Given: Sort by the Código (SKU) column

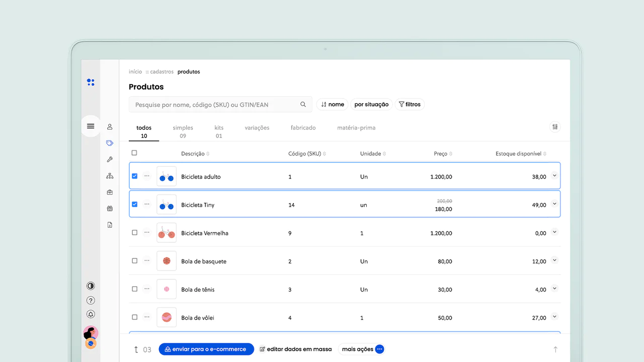Looking at the screenshot, I should pyautogui.click(x=307, y=154).
